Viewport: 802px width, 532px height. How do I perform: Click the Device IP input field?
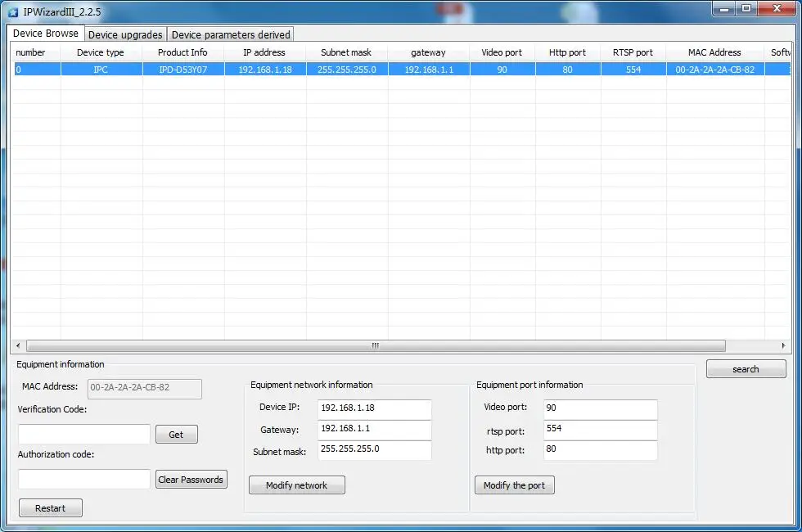(x=375, y=408)
